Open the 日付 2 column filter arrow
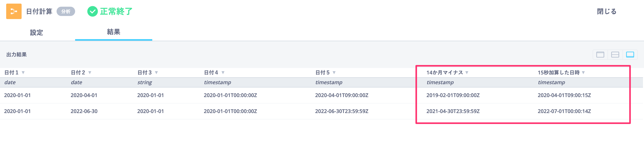The width and height of the screenshot is (644, 146). 90,73
